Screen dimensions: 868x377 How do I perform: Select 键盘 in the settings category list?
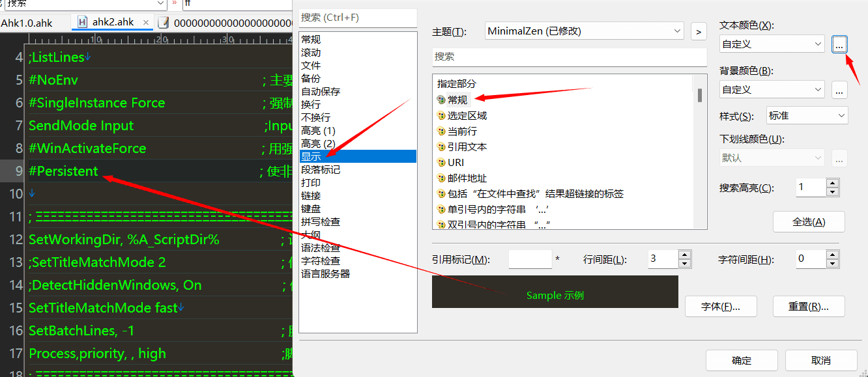(311, 208)
